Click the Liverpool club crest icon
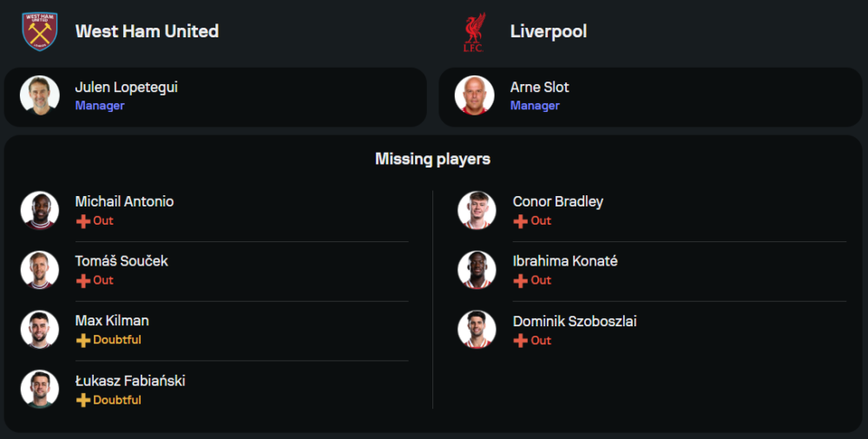This screenshot has width=868, height=439. point(473,33)
